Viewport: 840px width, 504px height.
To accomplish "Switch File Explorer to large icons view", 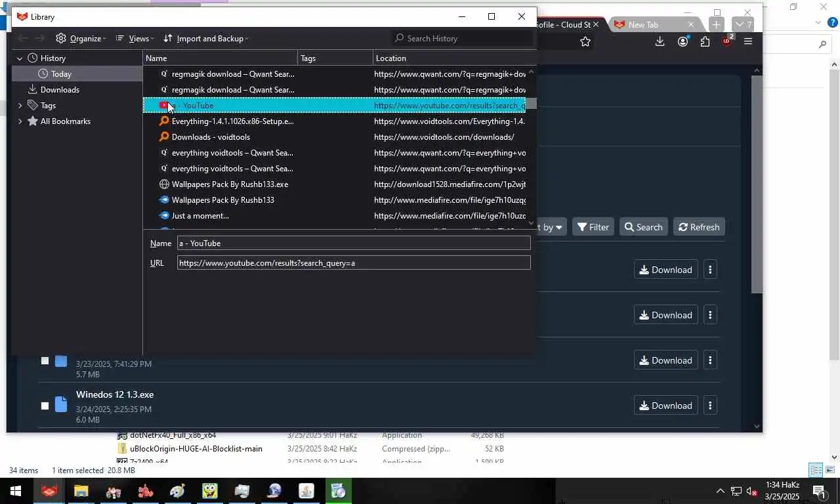I will 829,470.
